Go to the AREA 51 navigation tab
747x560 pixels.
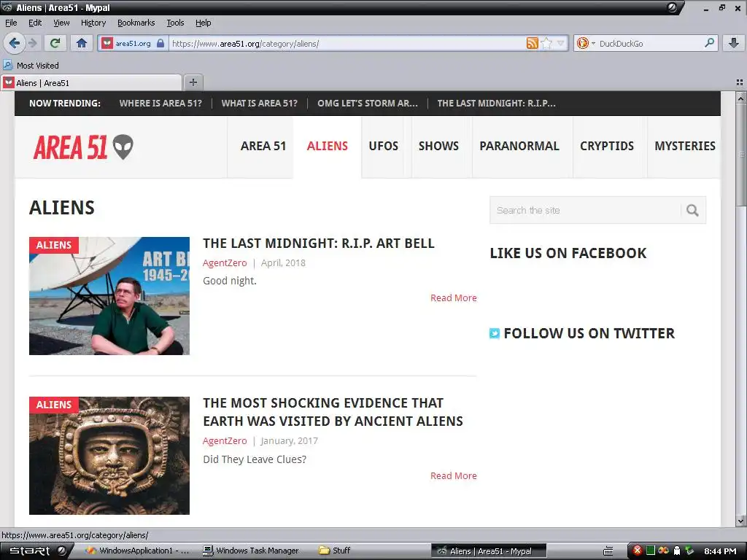pyautogui.click(x=263, y=146)
